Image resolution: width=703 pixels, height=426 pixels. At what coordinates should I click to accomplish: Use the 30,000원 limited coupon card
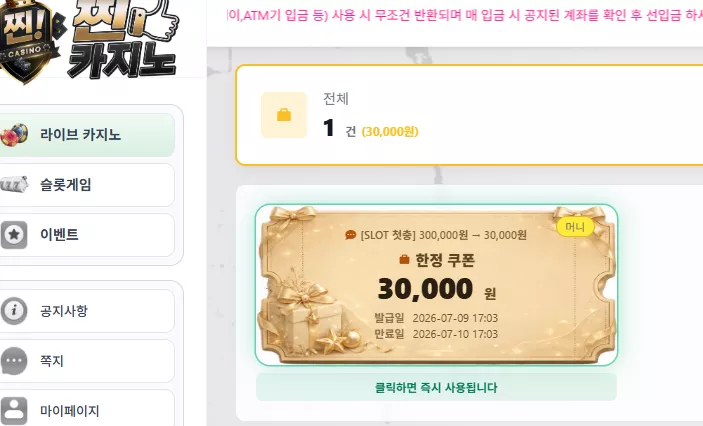[x=437, y=284]
